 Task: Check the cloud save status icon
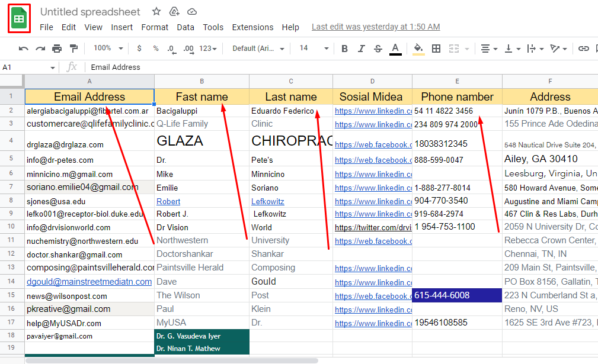click(x=192, y=12)
